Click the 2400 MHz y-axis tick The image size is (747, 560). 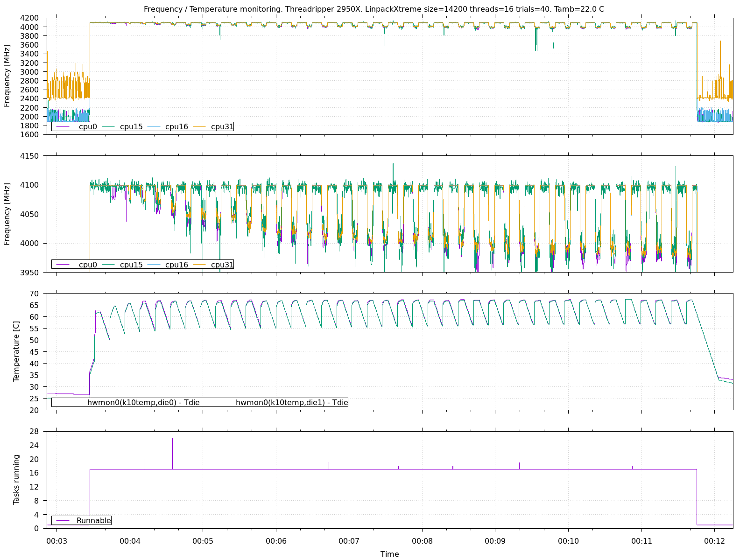point(30,98)
